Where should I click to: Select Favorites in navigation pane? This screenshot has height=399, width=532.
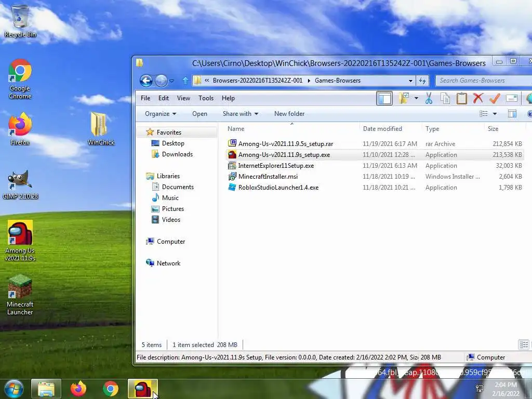coord(169,132)
